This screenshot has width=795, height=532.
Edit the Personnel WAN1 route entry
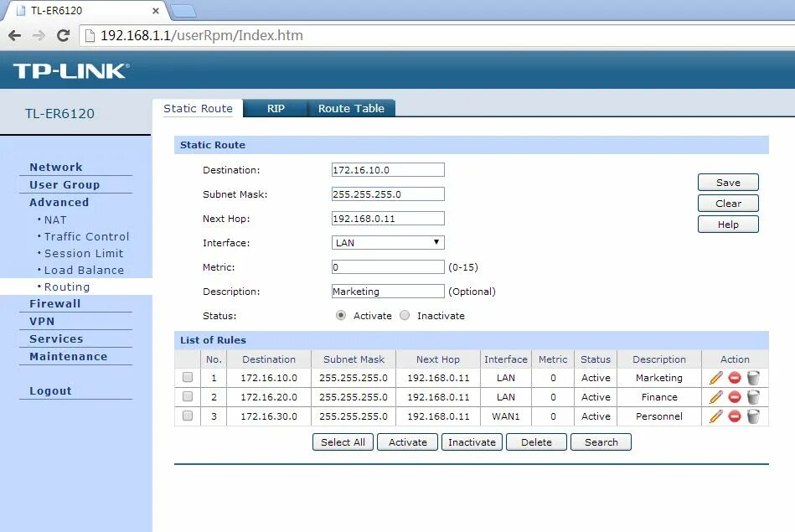(x=715, y=416)
